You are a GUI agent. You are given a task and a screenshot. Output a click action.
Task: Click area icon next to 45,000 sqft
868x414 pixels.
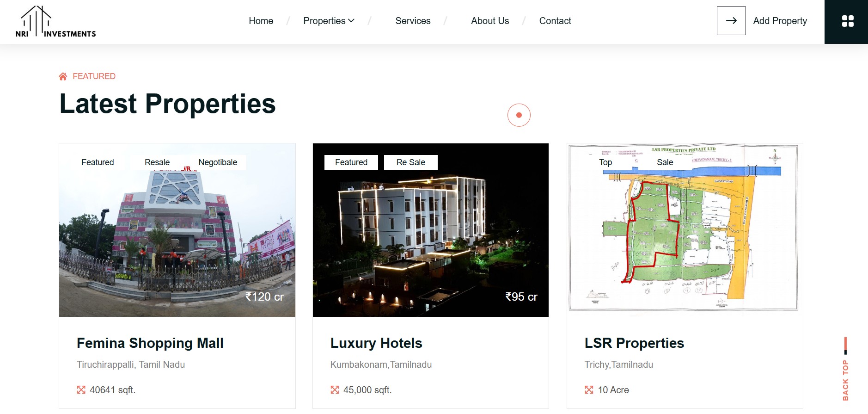click(x=335, y=390)
